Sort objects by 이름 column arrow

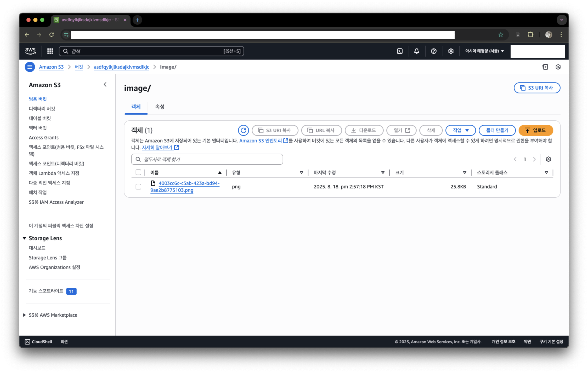pos(219,173)
